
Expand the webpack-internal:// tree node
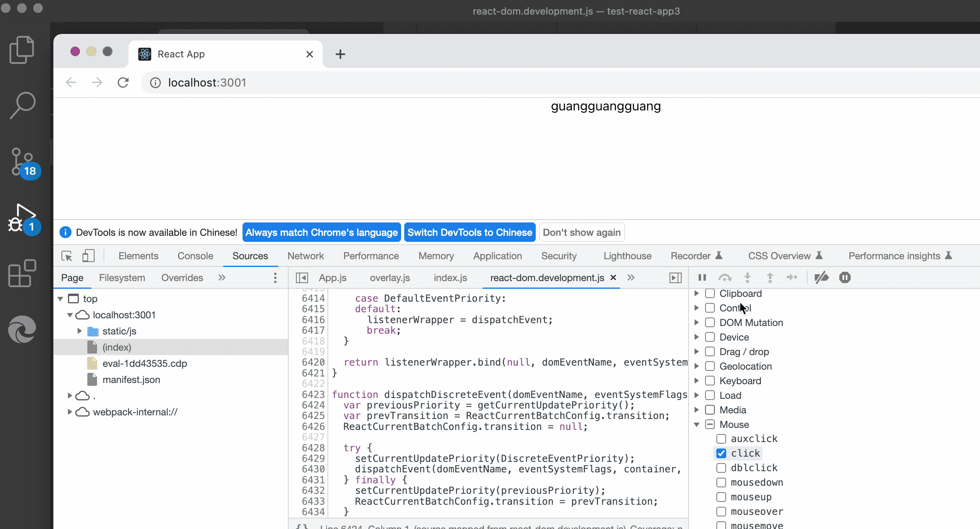pos(70,412)
